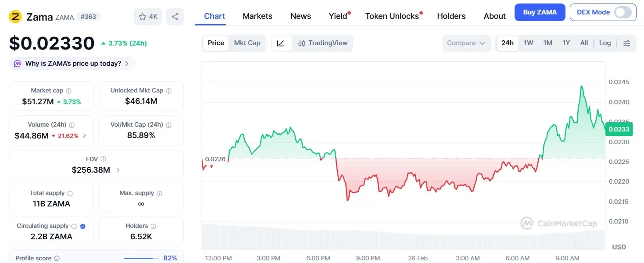
Task: Open the share options for Zama
Action: coord(175,16)
